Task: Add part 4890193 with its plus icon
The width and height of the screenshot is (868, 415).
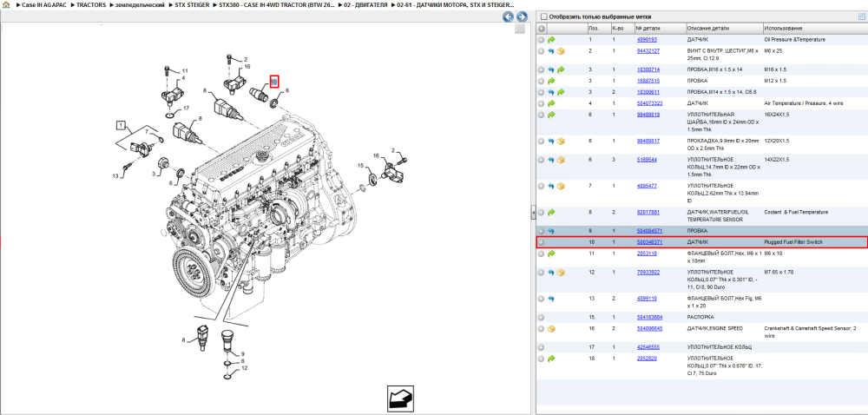Action: tap(542, 40)
